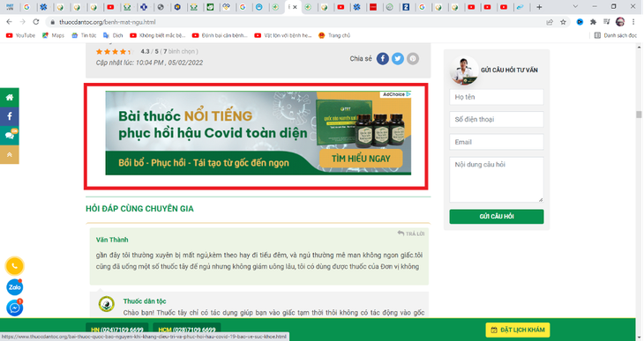Open the Maps bookmark

[x=54, y=36]
